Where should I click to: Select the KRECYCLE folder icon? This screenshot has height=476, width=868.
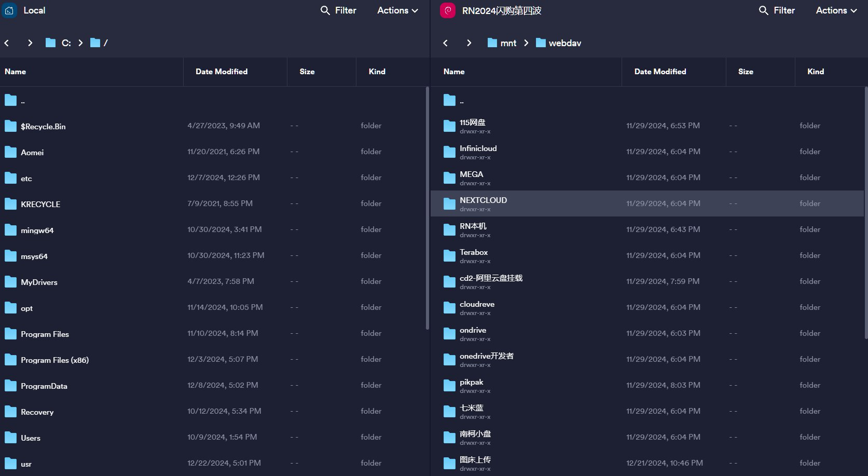point(11,204)
